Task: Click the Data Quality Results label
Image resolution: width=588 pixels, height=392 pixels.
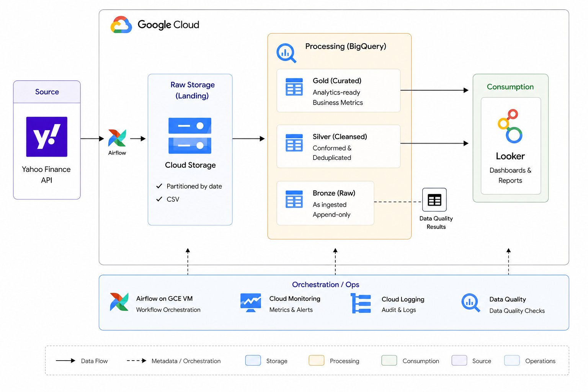Action: (x=436, y=222)
